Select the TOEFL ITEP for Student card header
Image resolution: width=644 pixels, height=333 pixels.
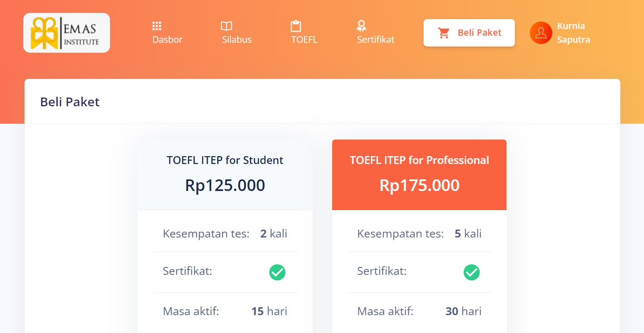[225, 160]
